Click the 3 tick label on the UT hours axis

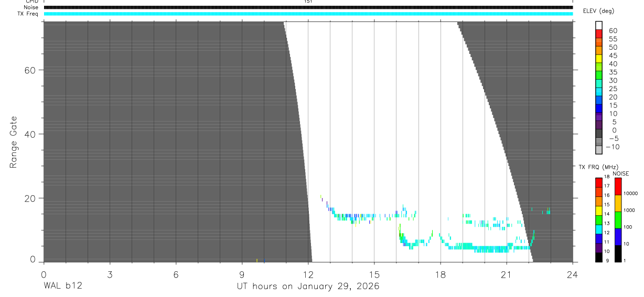pyautogui.click(x=110, y=274)
